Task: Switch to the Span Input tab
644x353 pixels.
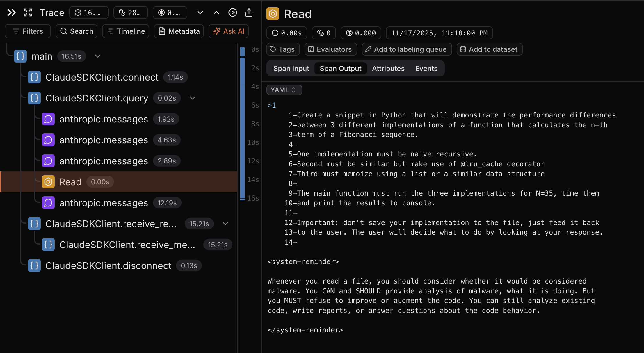Action: [291, 68]
